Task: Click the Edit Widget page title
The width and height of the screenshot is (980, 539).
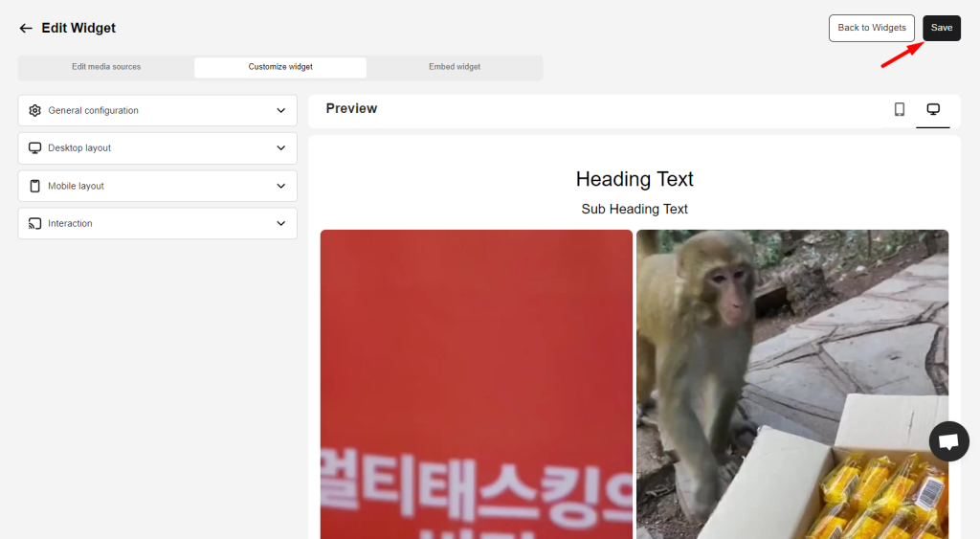Action: (78, 28)
